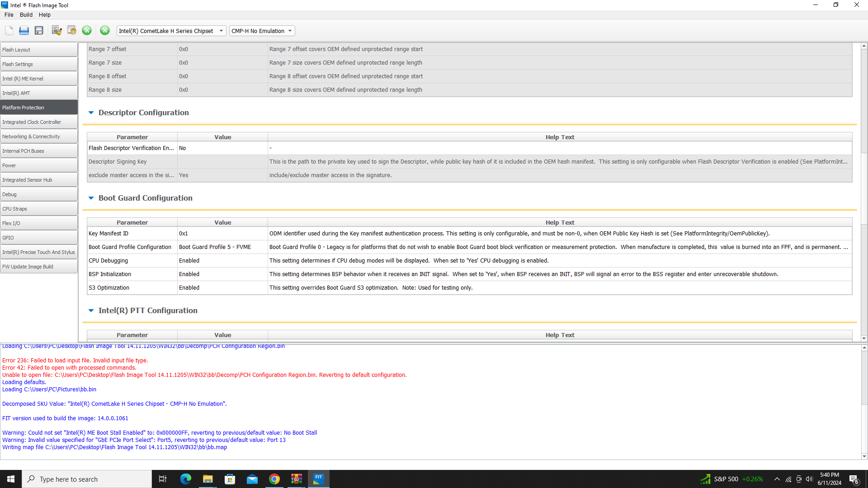Select the Range 7 offset value cell

pyautogui.click(x=222, y=49)
